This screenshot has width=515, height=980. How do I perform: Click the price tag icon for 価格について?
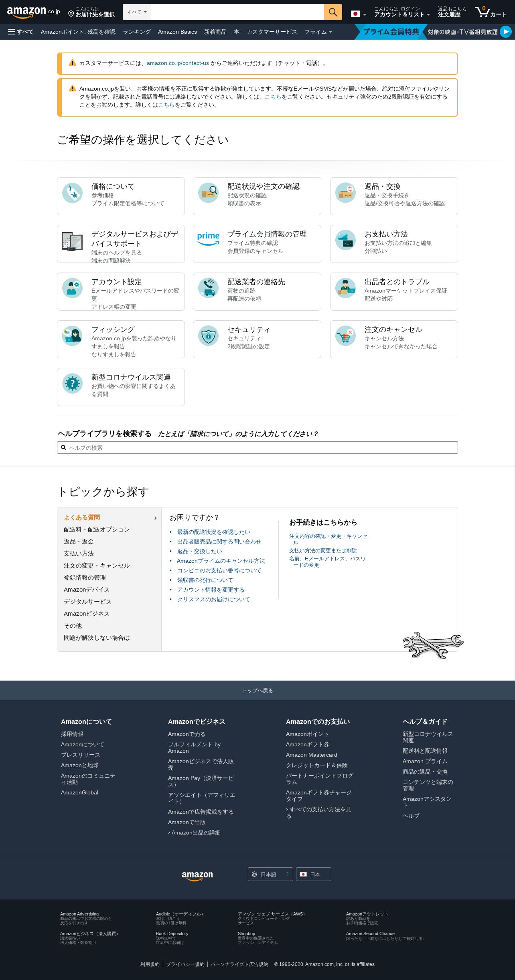pos(73,193)
